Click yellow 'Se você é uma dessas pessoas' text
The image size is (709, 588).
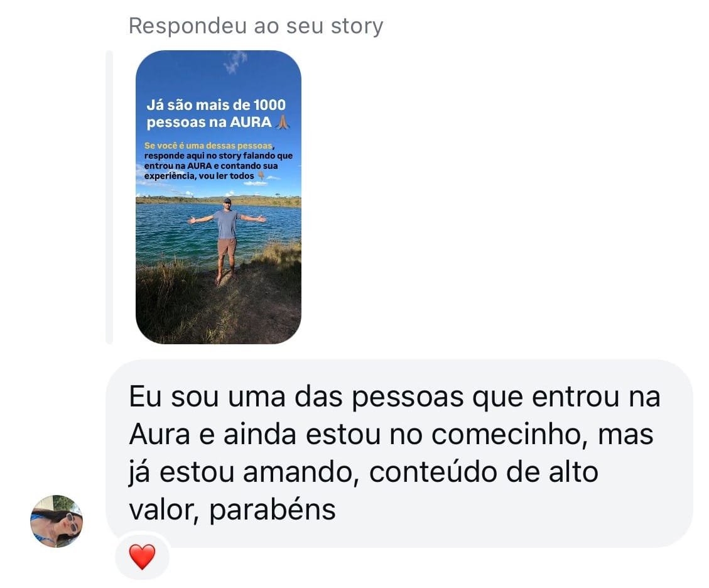coord(208,146)
